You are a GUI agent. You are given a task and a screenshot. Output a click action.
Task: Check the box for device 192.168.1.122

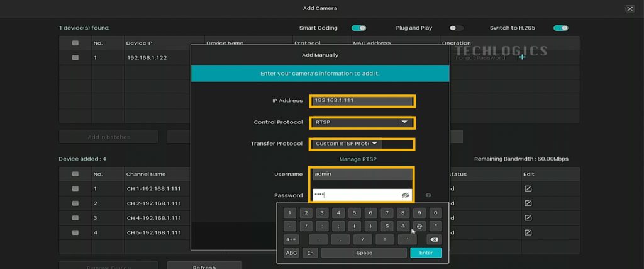[75, 57]
